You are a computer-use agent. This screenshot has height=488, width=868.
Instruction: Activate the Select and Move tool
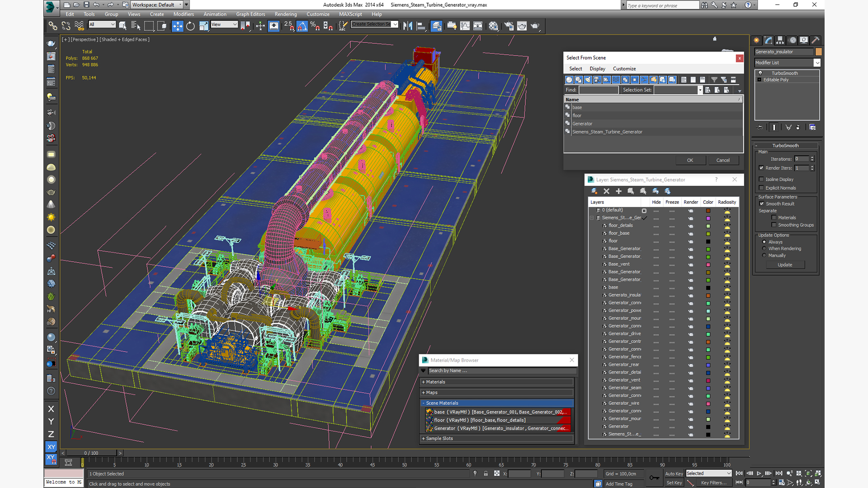[177, 26]
